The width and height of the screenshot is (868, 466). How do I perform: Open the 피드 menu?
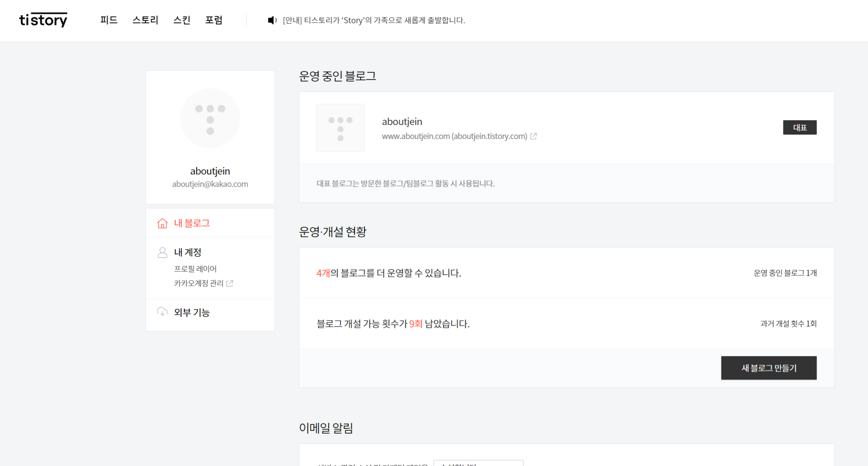click(x=109, y=20)
